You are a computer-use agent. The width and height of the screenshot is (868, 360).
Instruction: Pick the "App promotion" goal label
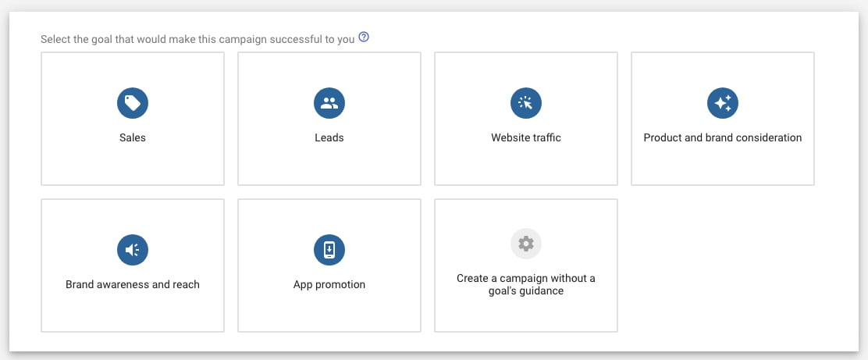329,285
